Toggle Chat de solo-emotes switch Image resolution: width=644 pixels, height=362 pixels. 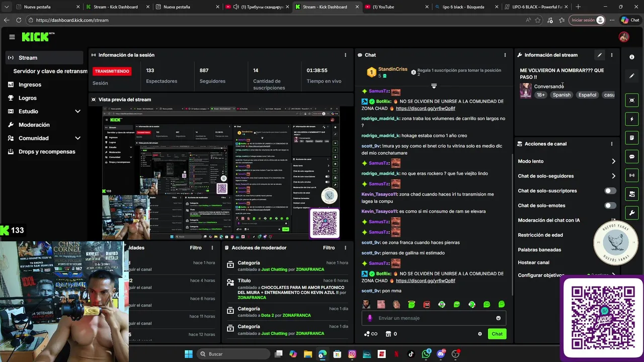610,206
